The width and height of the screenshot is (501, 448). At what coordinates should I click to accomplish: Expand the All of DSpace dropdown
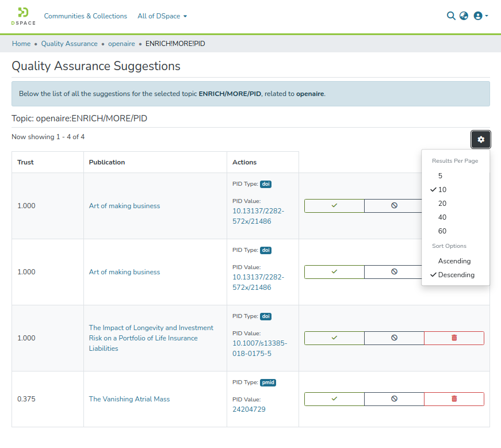(x=162, y=16)
